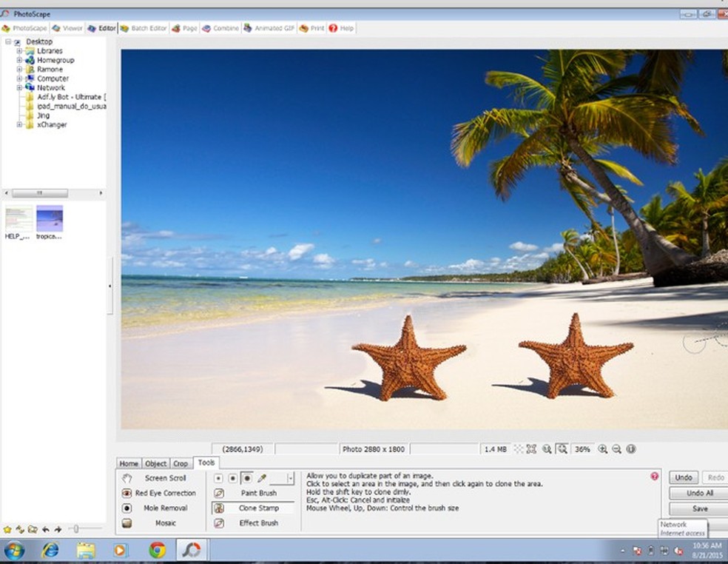Expand the Libraries tree node
This screenshot has height=564, width=728.
[19, 51]
